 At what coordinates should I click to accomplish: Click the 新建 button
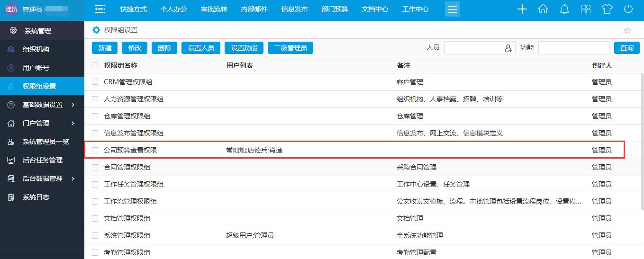coord(105,48)
